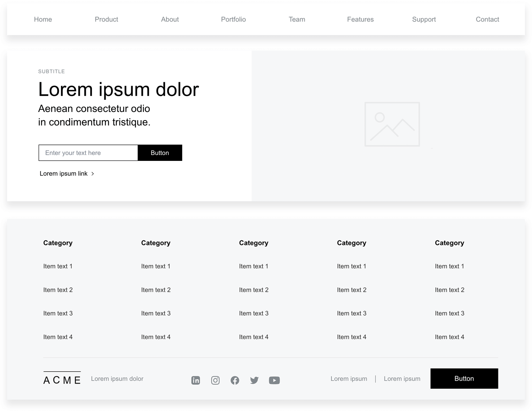
Task: Click 'Item text 4' in third column
Action: coord(254,337)
